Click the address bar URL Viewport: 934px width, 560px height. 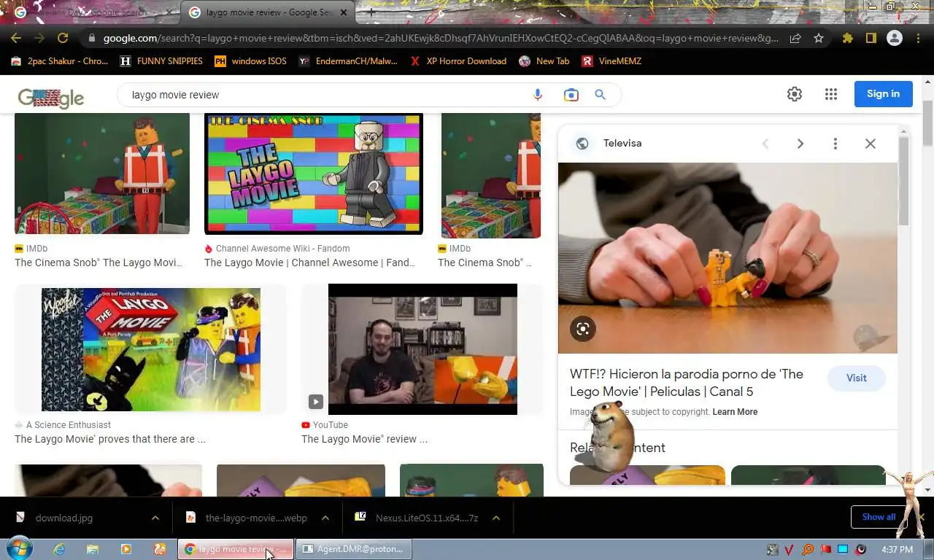click(x=441, y=38)
